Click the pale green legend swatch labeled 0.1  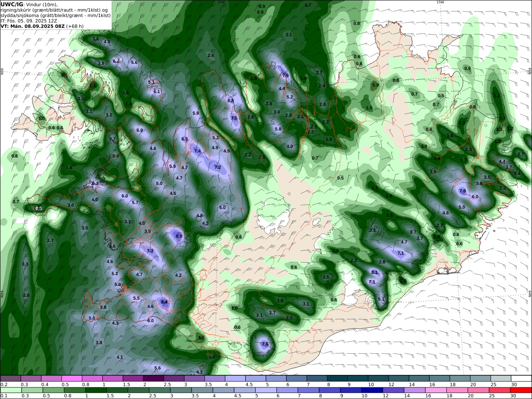[11, 390]
